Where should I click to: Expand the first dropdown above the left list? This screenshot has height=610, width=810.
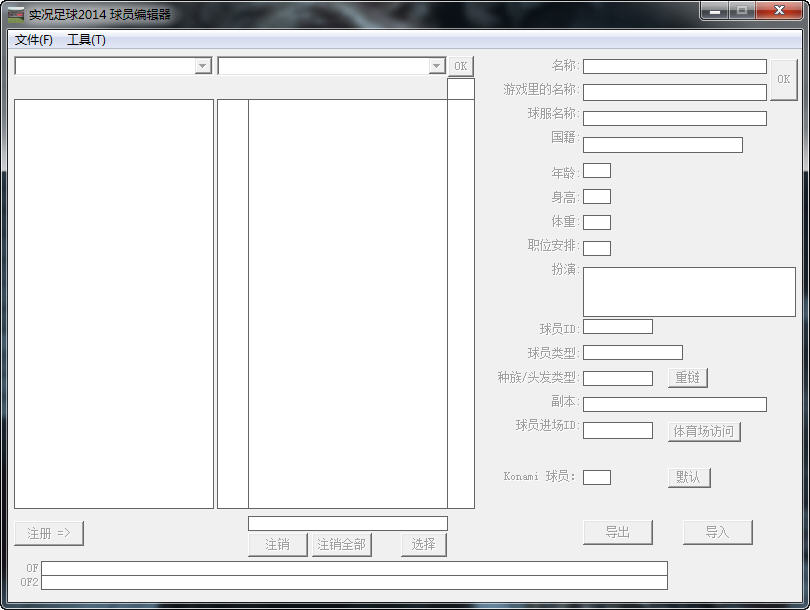(202, 66)
